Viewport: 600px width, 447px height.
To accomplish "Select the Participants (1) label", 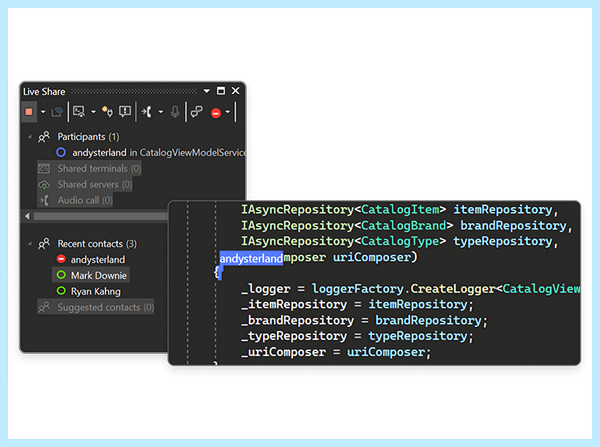I will coord(88,137).
